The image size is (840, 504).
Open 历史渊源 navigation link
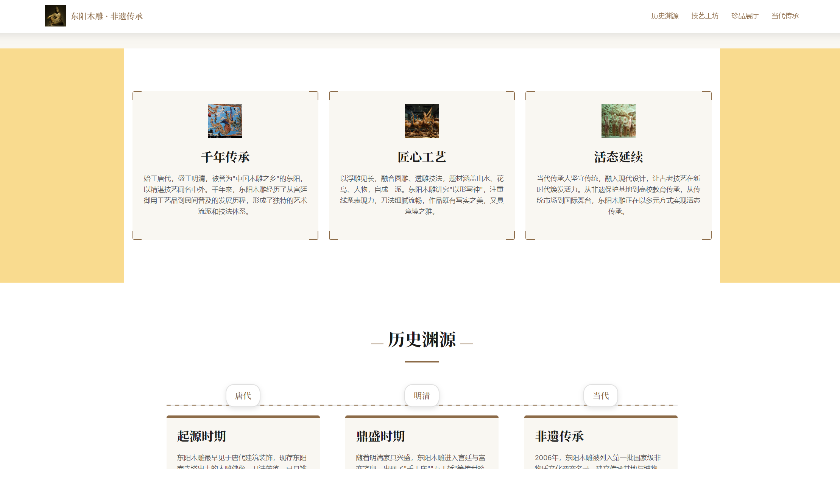click(664, 16)
